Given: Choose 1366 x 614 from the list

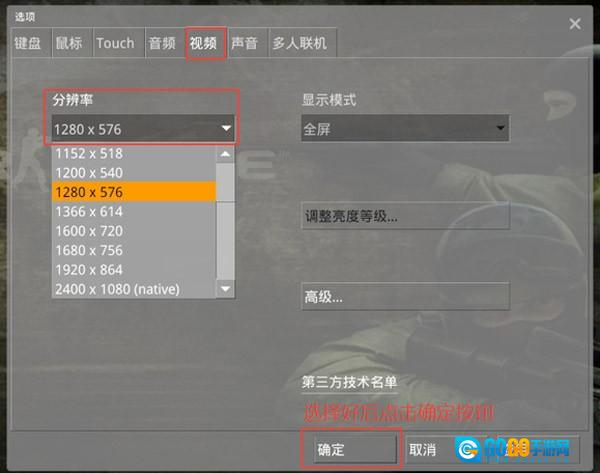Looking at the screenshot, I should pyautogui.click(x=134, y=211).
